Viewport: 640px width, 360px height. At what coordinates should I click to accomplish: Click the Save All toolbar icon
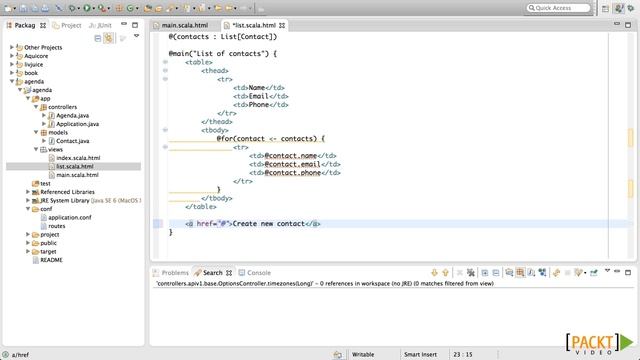click(x=35, y=8)
